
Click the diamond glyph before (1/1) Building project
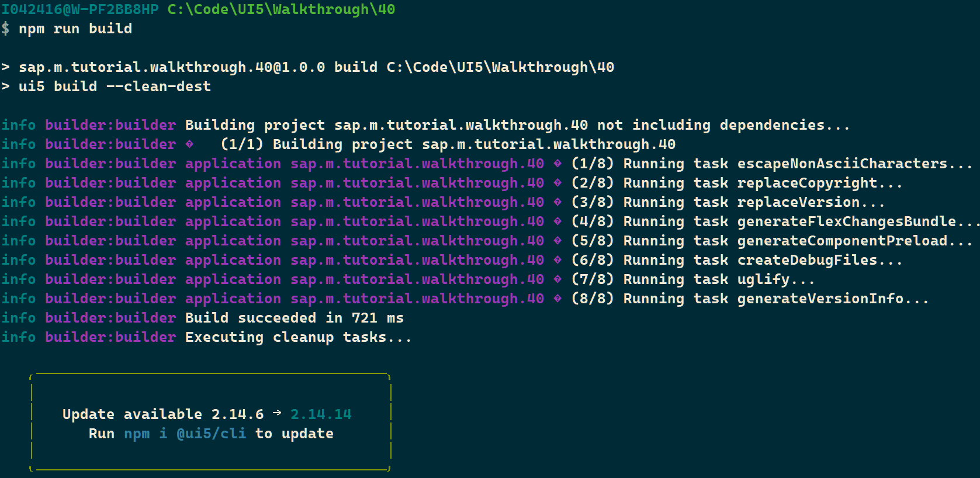189,144
